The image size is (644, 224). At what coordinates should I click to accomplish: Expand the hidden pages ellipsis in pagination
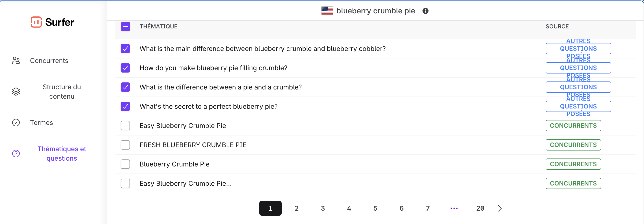[454, 208]
